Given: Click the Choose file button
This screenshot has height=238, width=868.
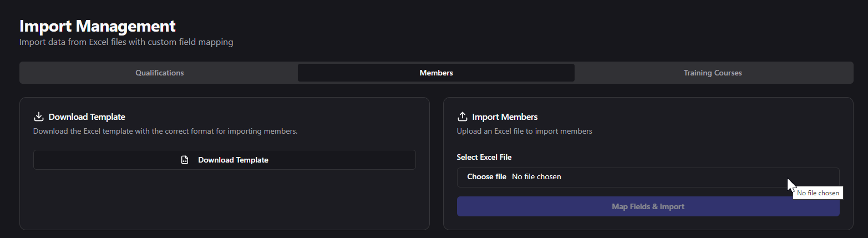Looking at the screenshot, I should pos(486,177).
